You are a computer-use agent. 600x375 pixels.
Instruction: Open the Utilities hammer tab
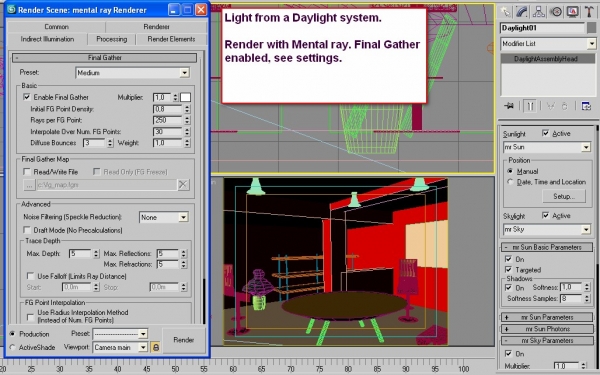589,12
